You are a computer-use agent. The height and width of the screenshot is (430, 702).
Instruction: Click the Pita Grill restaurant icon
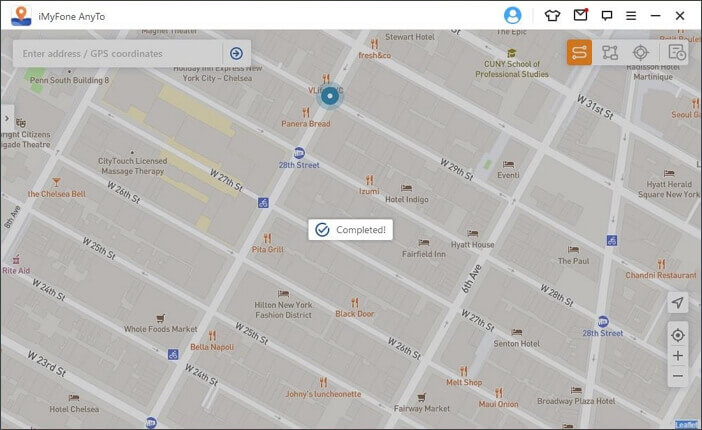pyautogui.click(x=267, y=238)
